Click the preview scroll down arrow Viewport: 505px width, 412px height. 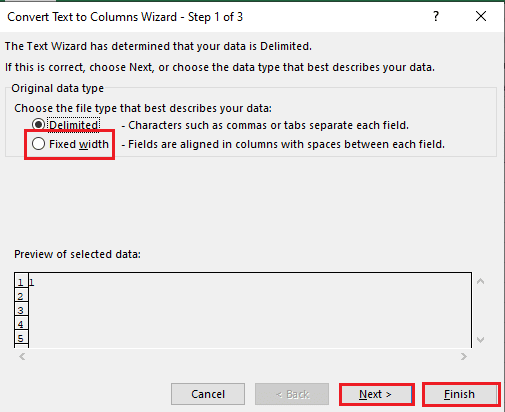point(480,340)
